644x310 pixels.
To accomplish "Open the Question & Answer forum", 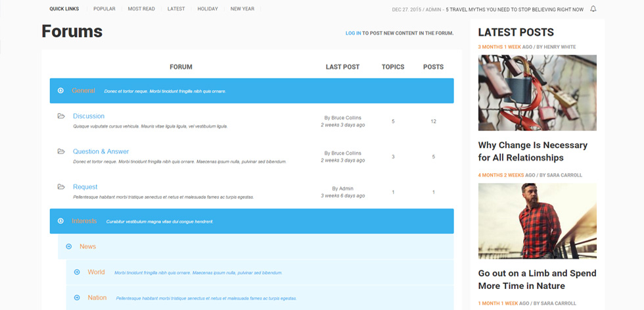I will point(101,151).
